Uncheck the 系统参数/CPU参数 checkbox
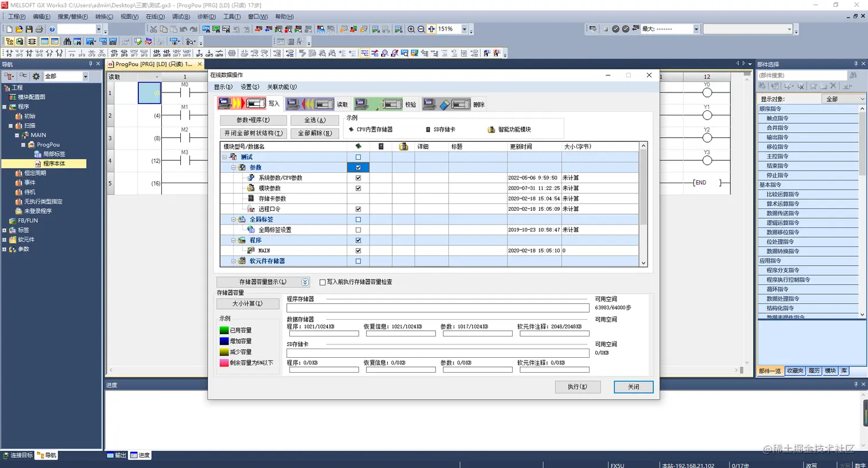Screen dimensions: 868x468 358,178
